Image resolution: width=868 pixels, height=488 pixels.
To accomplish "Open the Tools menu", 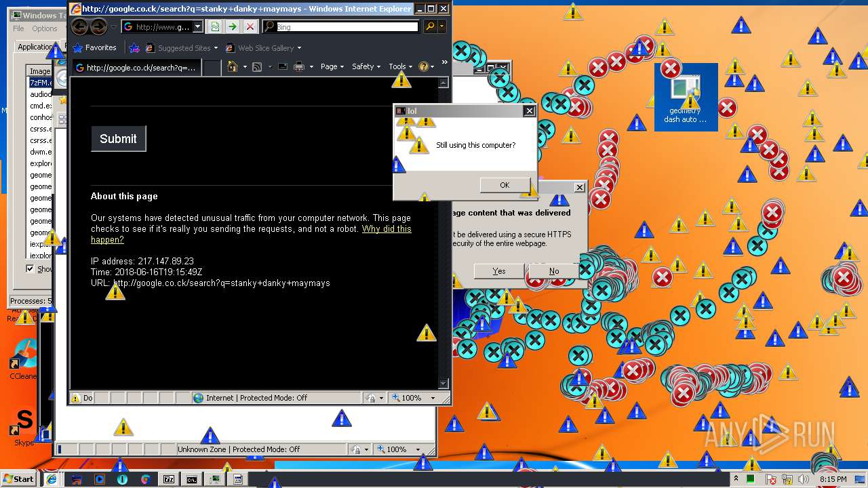I will coord(400,66).
